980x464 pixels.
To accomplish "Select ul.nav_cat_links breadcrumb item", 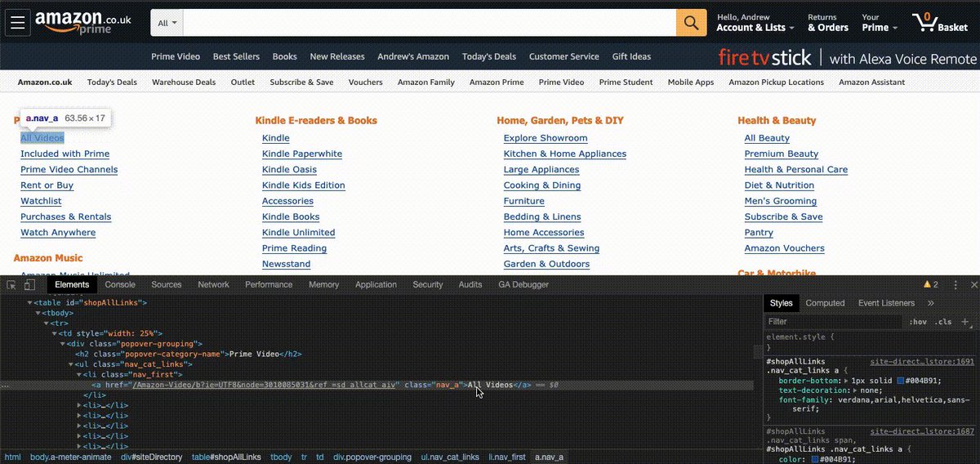I will tap(450, 457).
